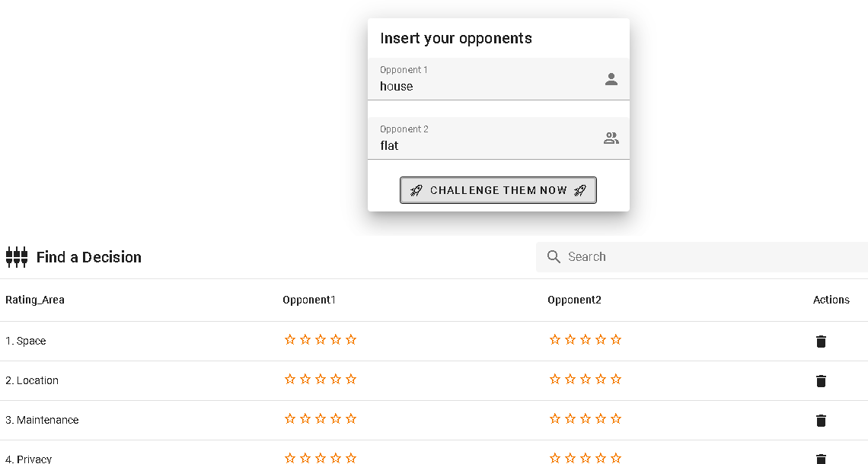This screenshot has height=464, width=868.
Task: Click the Find a Decision icon
Action: (x=17, y=257)
